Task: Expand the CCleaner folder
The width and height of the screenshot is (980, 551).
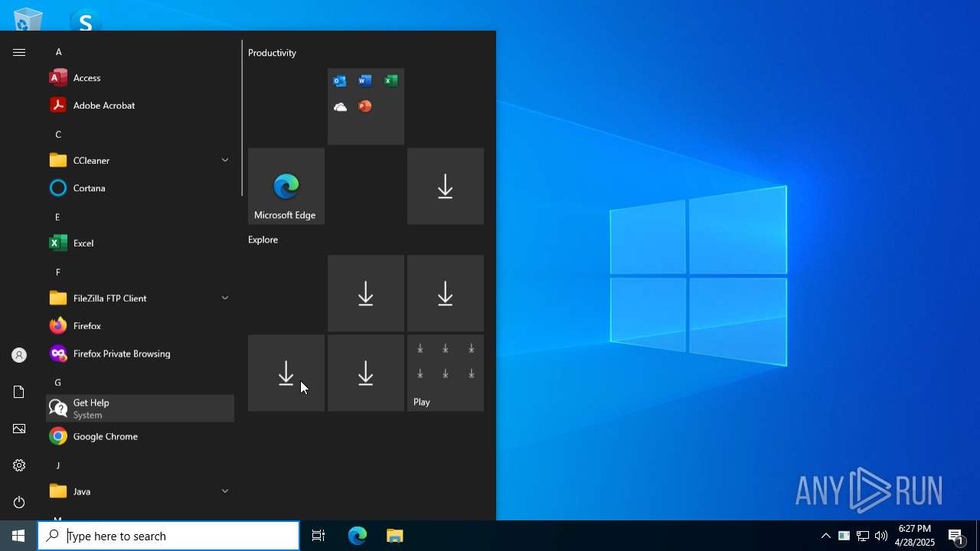Action: tap(140, 160)
